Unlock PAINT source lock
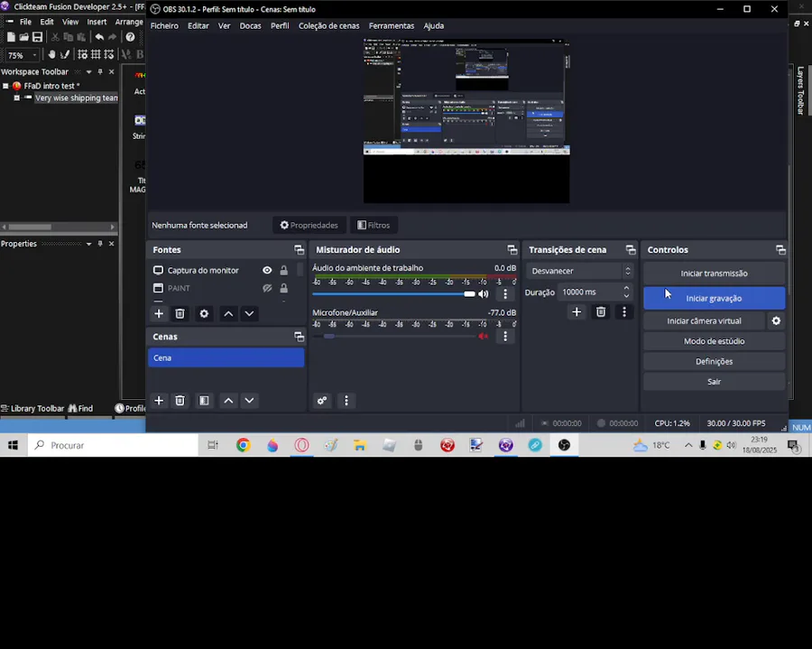 point(284,288)
